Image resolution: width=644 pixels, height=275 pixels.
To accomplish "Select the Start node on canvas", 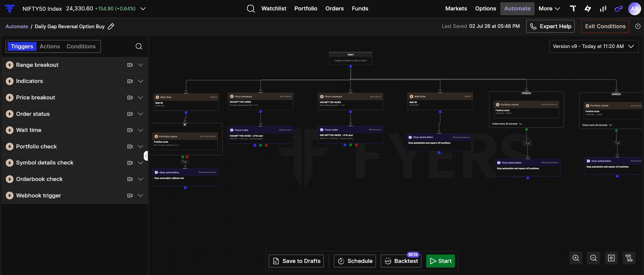I will [350, 58].
